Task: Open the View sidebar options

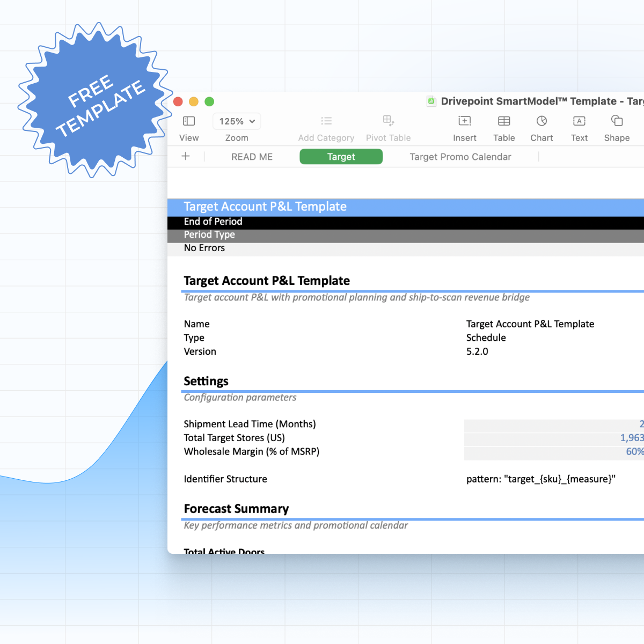Action: [189, 121]
